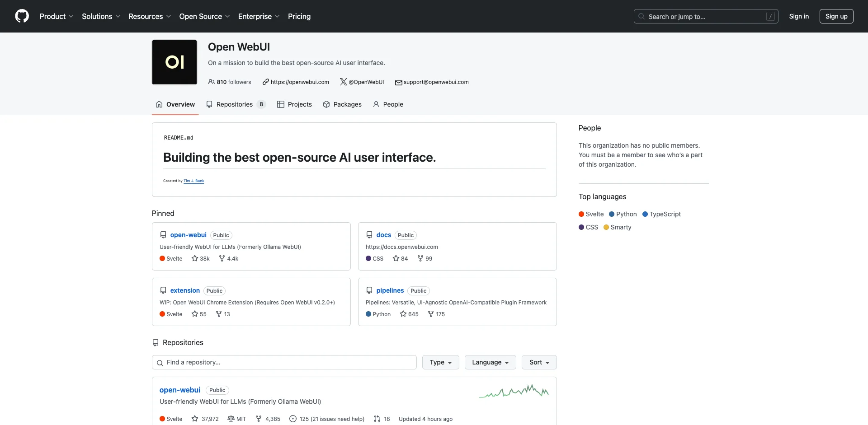
Task: Open the pinned pipelines repository
Action: coord(390,290)
